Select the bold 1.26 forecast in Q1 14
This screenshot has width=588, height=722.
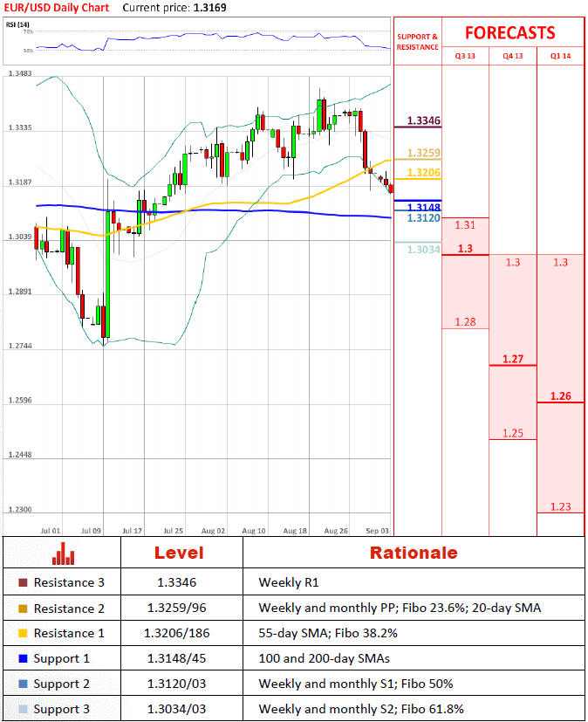(560, 395)
